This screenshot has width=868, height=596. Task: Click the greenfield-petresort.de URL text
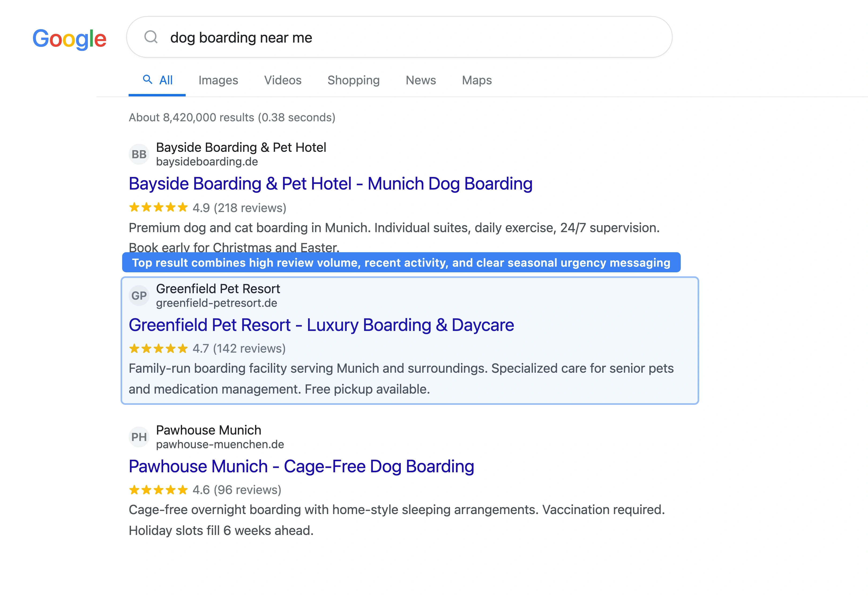click(216, 303)
